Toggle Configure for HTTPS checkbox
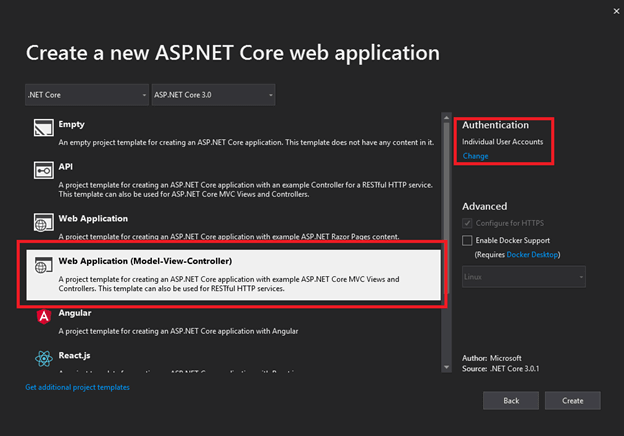 click(468, 222)
